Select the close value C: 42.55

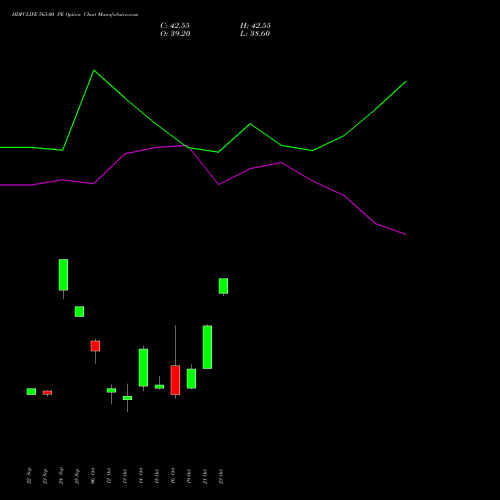coord(175,26)
